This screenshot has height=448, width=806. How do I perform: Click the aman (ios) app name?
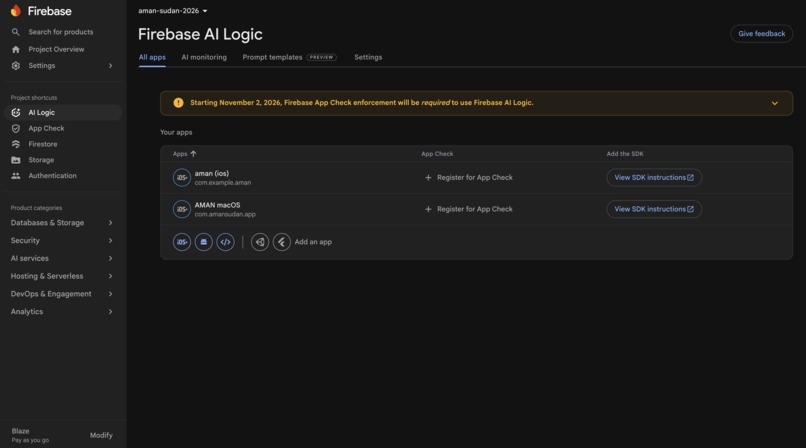(212, 174)
